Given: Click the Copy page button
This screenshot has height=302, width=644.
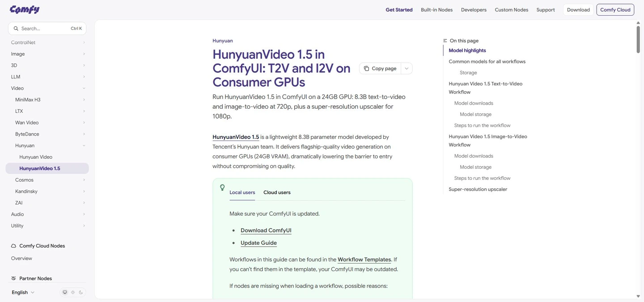Looking at the screenshot, I should (x=380, y=68).
